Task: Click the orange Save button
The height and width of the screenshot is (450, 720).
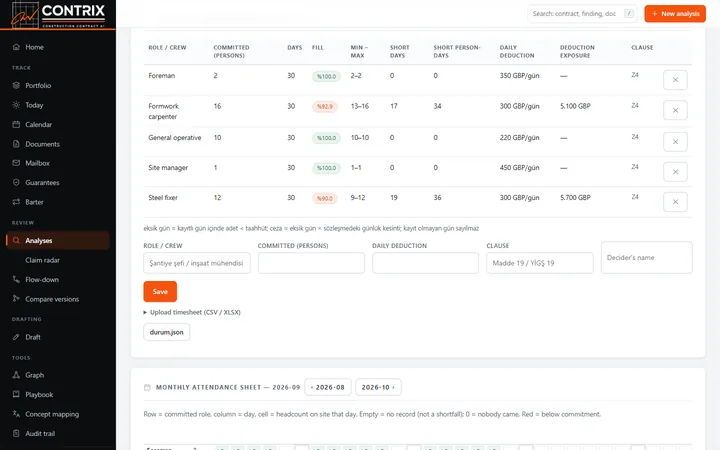Action: tap(160, 292)
